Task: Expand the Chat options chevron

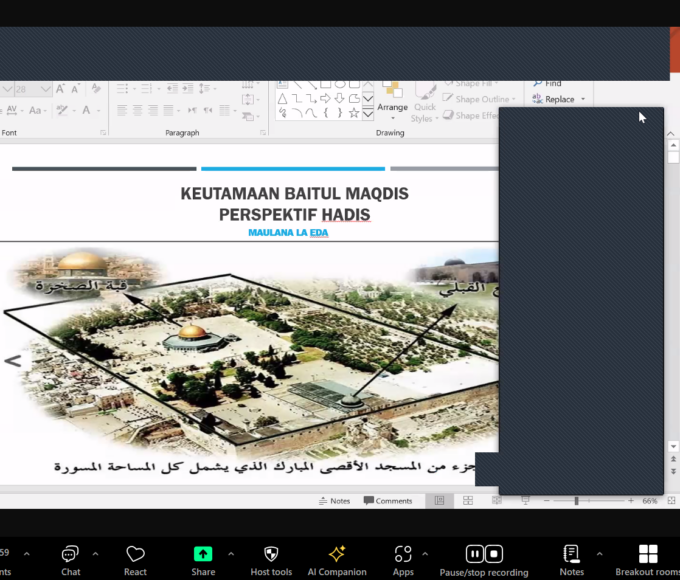Action: 95,553
